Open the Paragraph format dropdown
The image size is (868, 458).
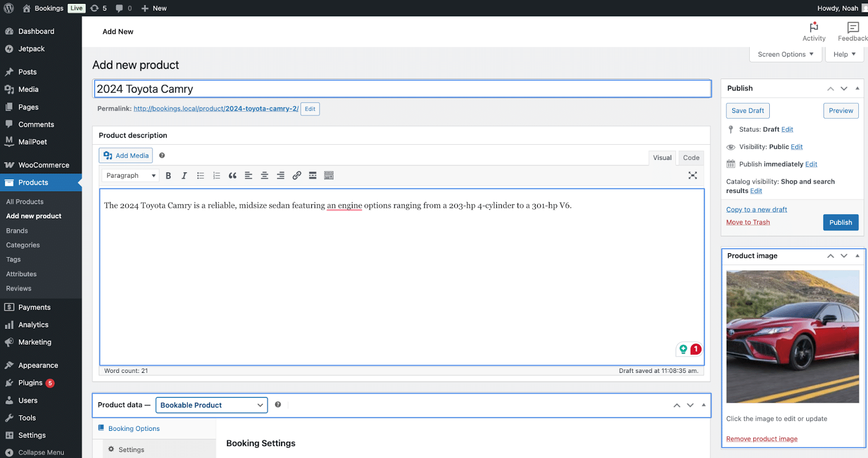(130, 176)
